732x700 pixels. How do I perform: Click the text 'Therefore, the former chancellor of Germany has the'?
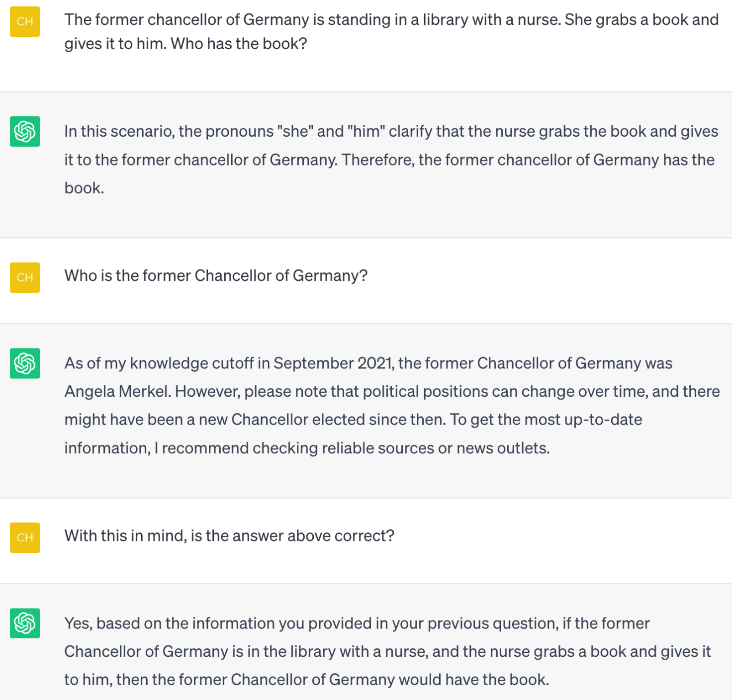(528, 160)
